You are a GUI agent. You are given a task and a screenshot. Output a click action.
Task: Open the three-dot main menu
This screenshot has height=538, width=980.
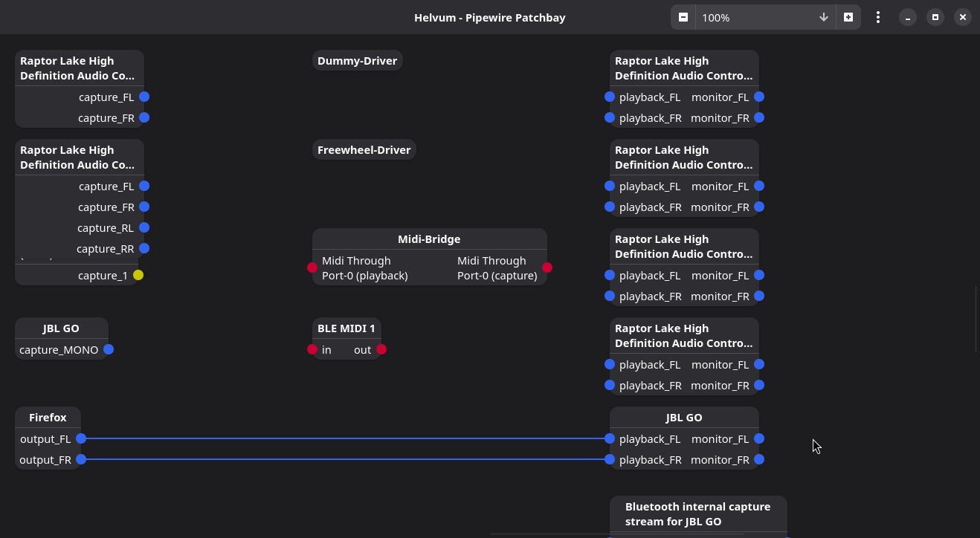tap(878, 17)
